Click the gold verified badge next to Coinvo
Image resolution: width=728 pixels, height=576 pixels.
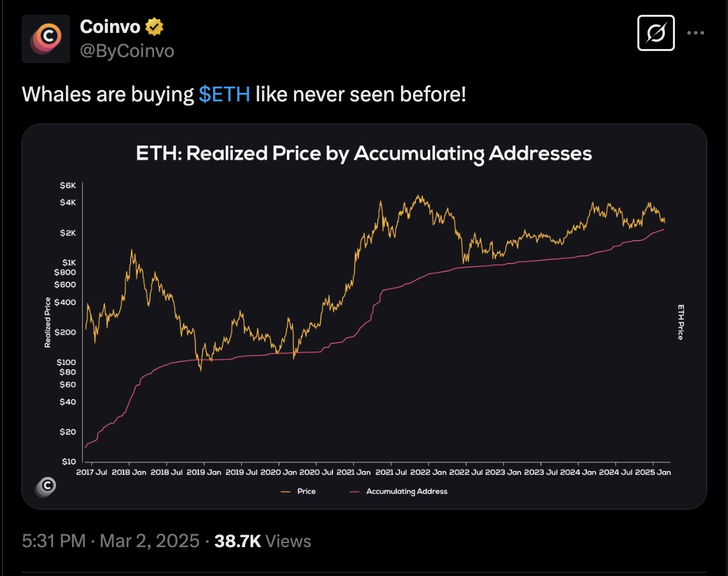[x=154, y=26]
